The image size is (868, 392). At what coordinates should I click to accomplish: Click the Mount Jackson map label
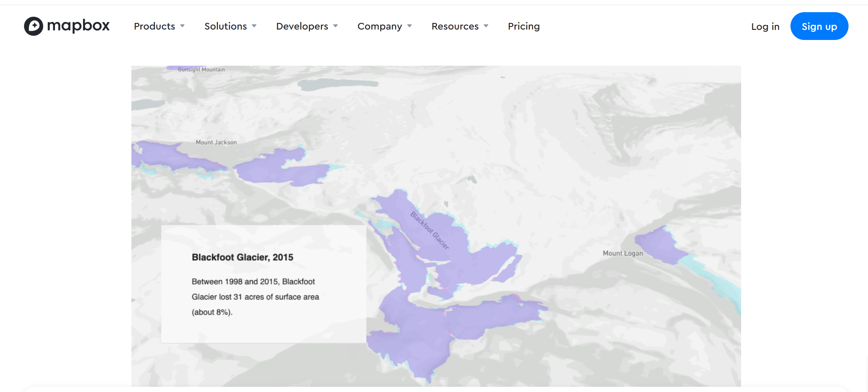click(x=216, y=142)
